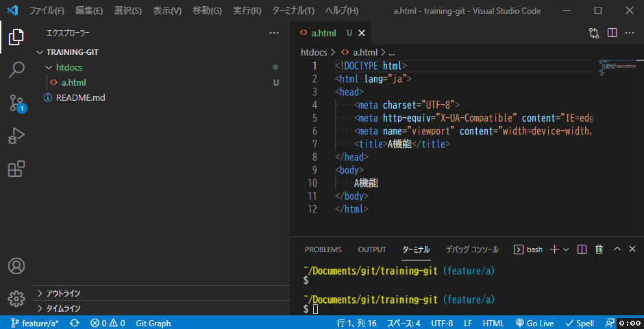Close the terminal panel
Image resolution: width=644 pixels, height=329 pixels.
point(632,249)
